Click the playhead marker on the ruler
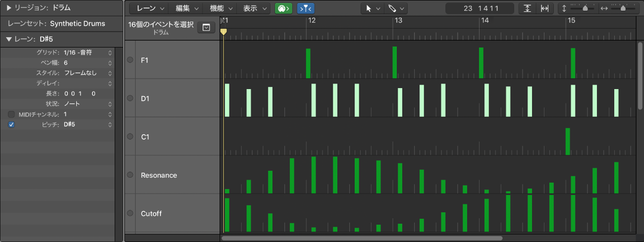Screen dimensions: 644x242 pyautogui.click(x=224, y=32)
